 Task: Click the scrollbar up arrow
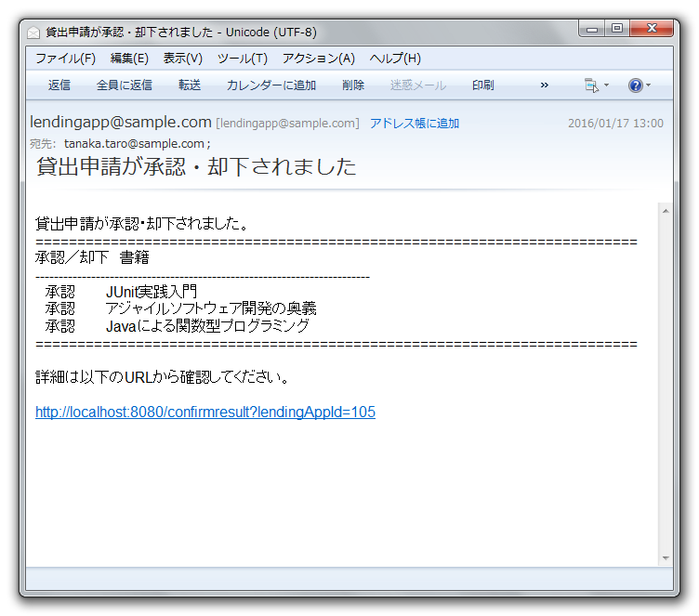(x=666, y=211)
